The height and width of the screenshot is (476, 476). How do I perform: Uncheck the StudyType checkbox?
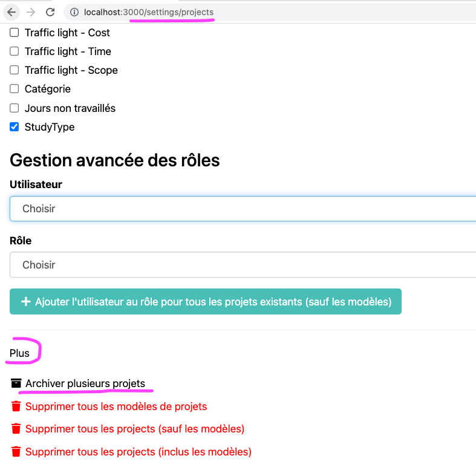click(x=15, y=127)
